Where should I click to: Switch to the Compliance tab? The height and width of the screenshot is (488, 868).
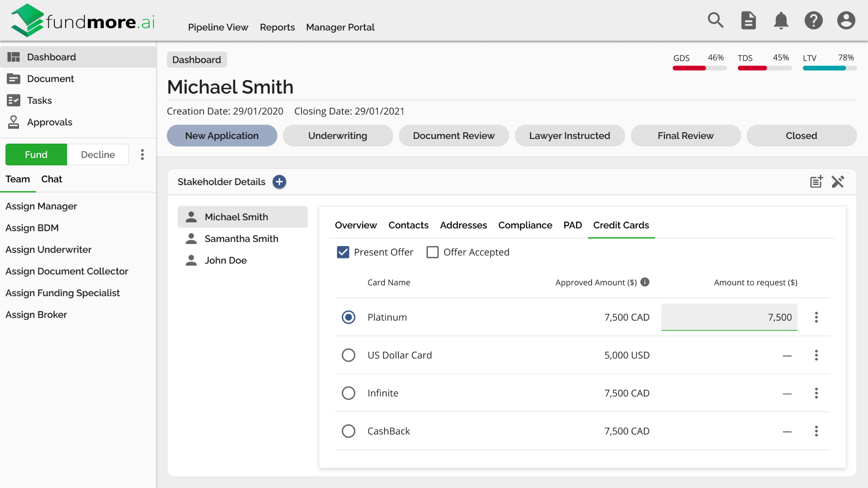[x=525, y=225]
